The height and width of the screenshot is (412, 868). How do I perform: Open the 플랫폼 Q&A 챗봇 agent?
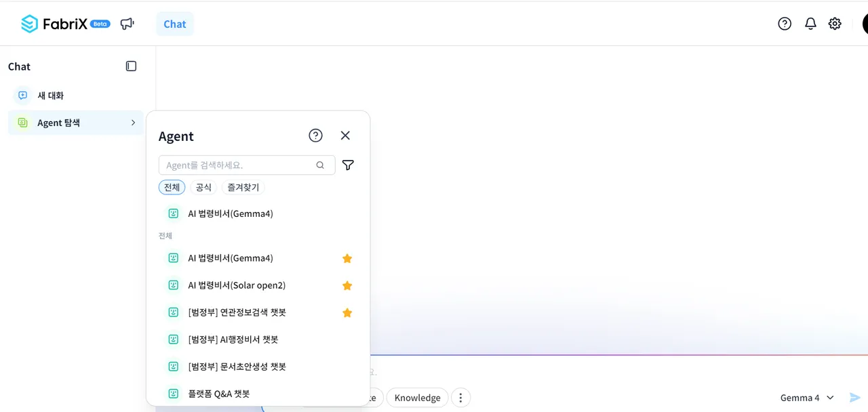pyautogui.click(x=258, y=394)
